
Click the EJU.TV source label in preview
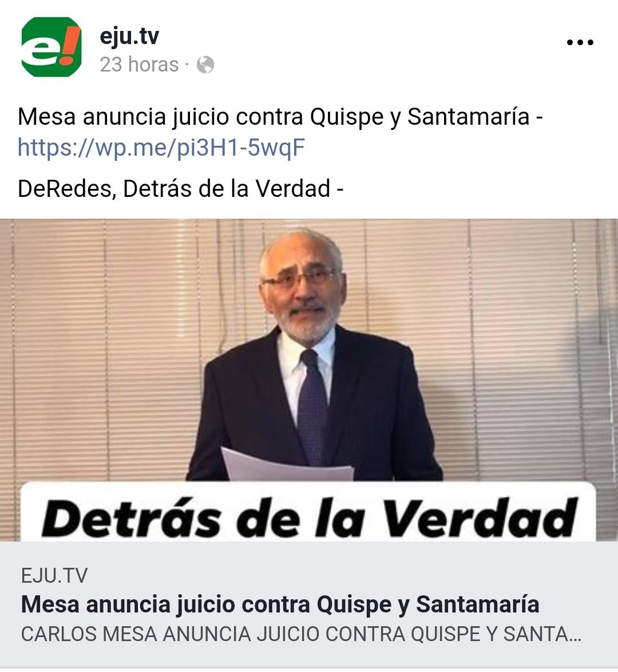(54, 576)
